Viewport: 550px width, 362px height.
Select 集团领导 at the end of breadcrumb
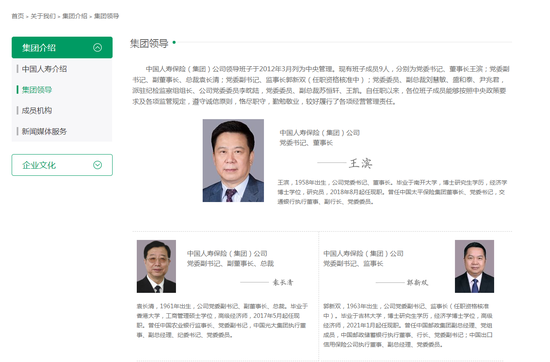coord(107,16)
